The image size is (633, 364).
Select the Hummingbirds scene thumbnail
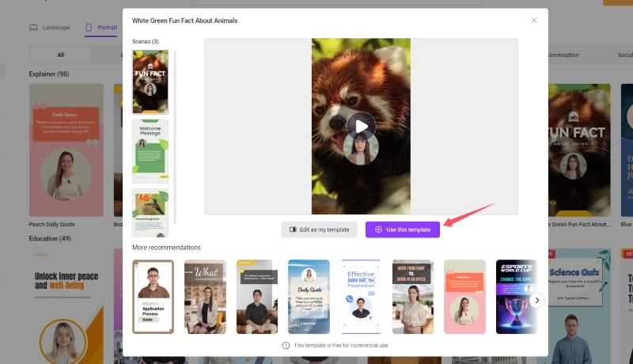[150, 212]
